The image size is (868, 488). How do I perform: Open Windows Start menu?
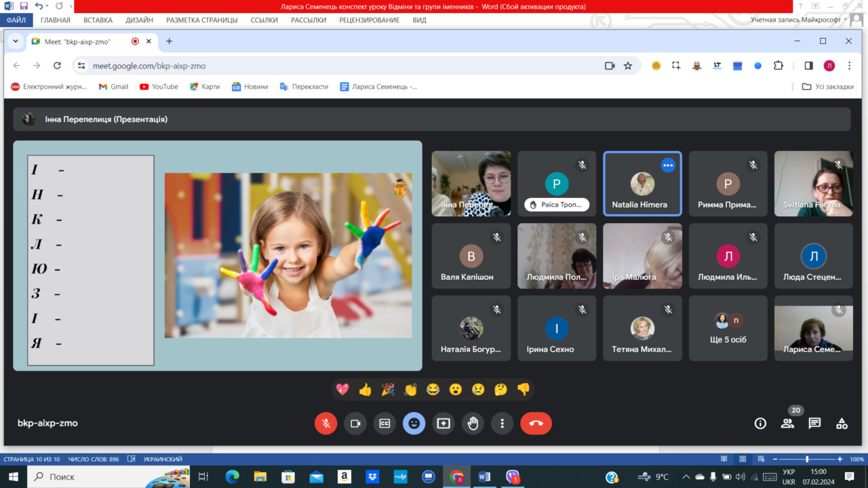point(13,476)
